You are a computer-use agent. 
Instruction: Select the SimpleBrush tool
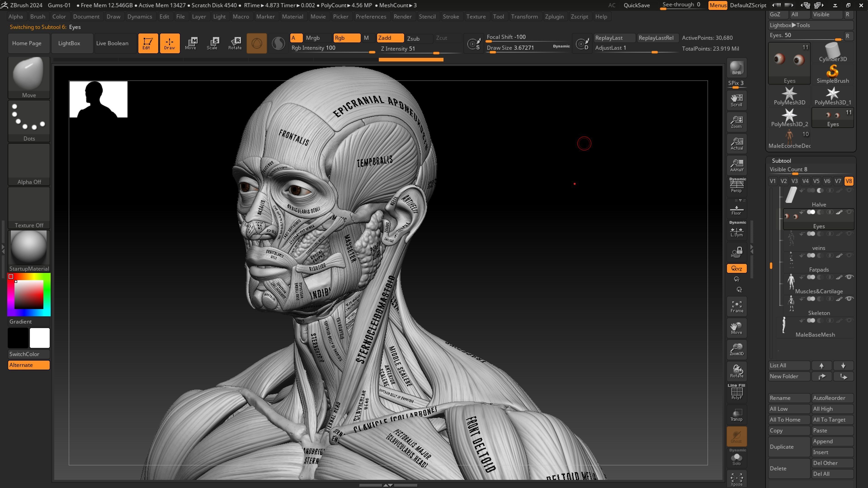coord(833,74)
